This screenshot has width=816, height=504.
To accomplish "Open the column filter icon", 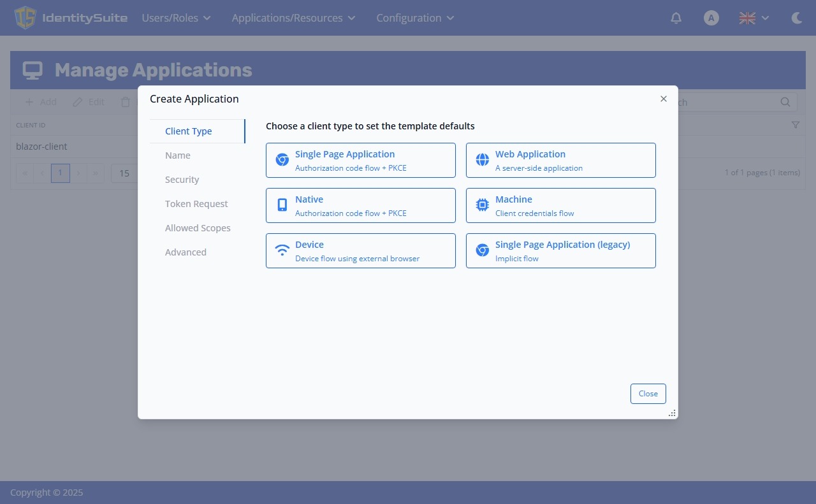I will (x=795, y=125).
